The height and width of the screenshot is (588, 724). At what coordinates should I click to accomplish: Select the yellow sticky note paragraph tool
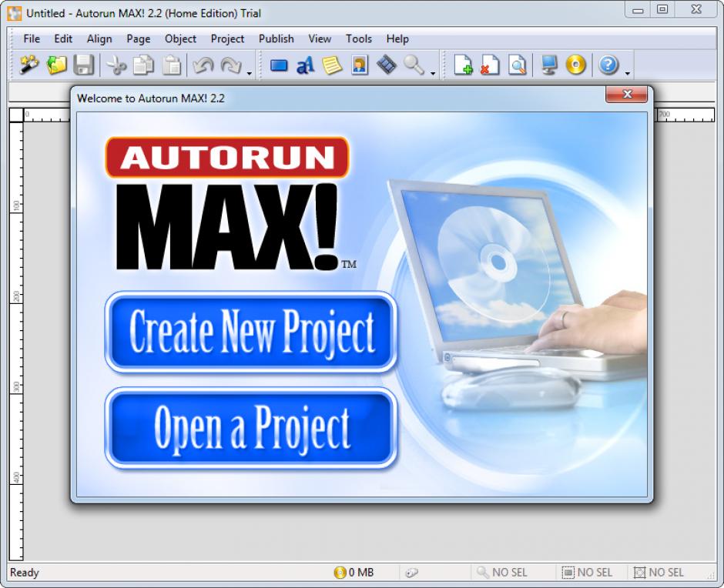pyautogui.click(x=332, y=65)
